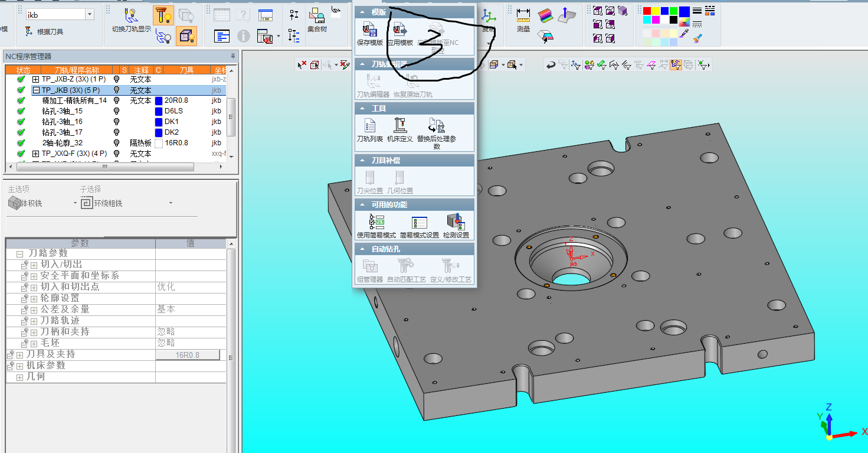
Task: Toggle the highlighted cube with bulb display icon
Action: [x=186, y=37]
